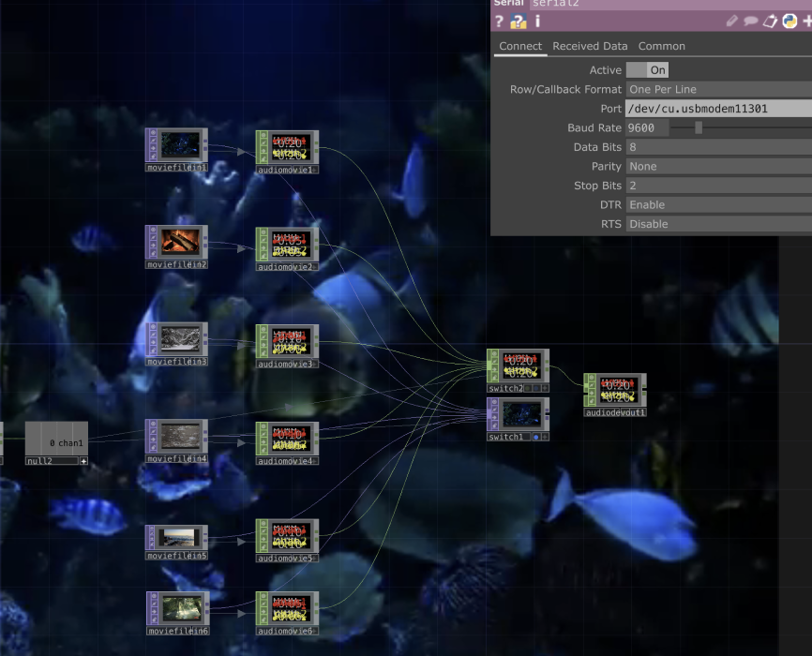Switch to Received Data tab
This screenshot has height=656, width=812.
click(x=590, y=46)
